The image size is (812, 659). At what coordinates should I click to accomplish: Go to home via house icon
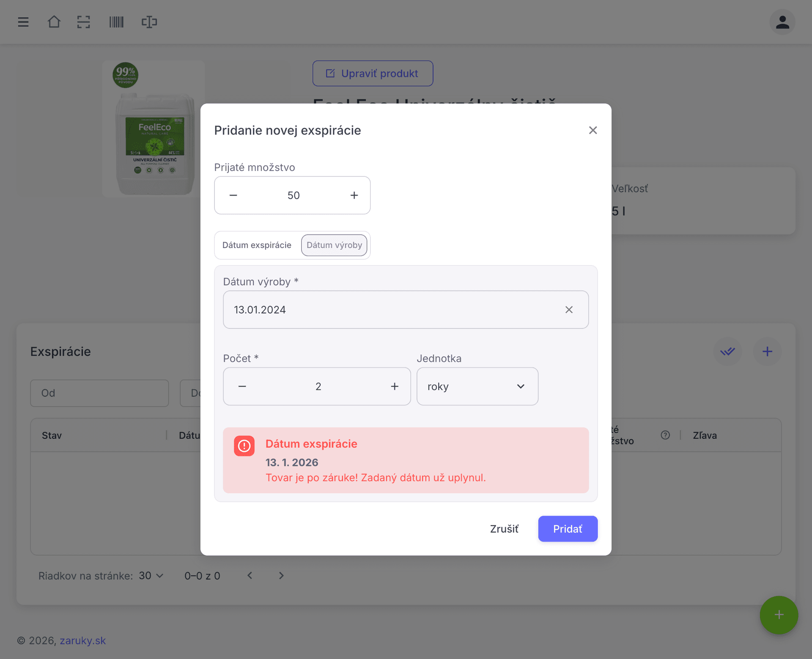coord(54,22)
